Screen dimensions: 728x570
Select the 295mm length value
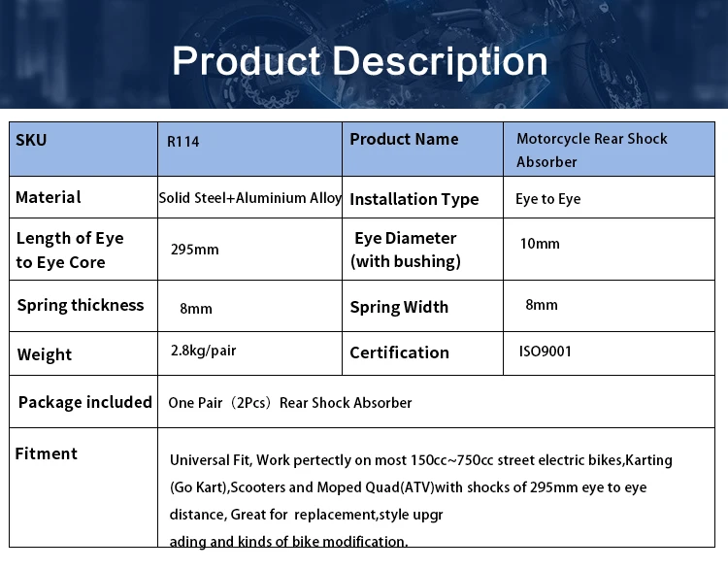click(x=194, y=250)
